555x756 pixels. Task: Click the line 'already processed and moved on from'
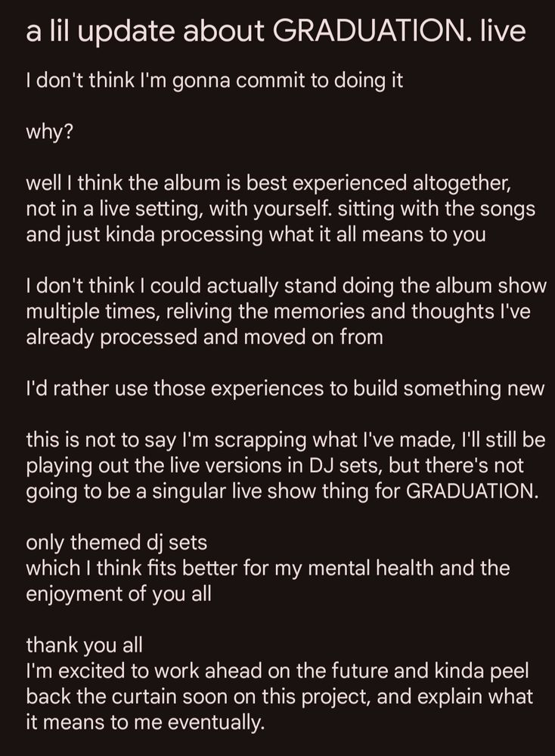(204, 337)
